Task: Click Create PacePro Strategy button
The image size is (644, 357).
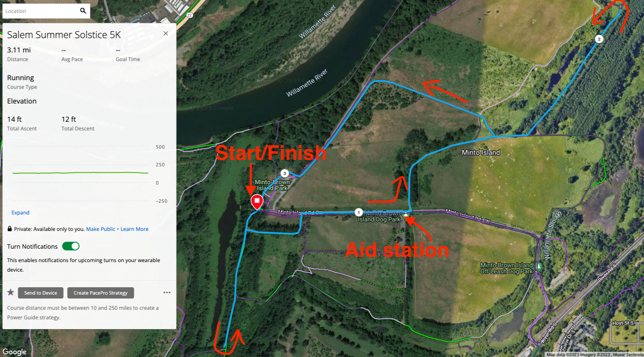Action: 100,293
